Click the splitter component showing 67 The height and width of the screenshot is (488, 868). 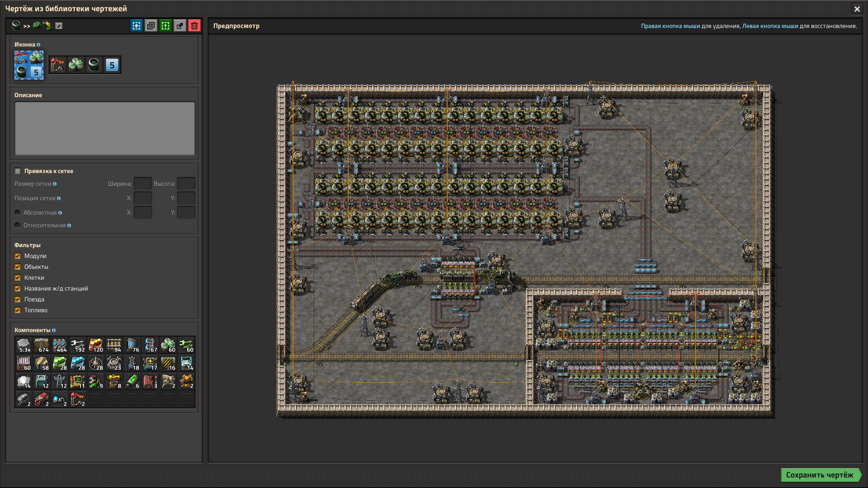pyautogui.click(x=150, y=345)
